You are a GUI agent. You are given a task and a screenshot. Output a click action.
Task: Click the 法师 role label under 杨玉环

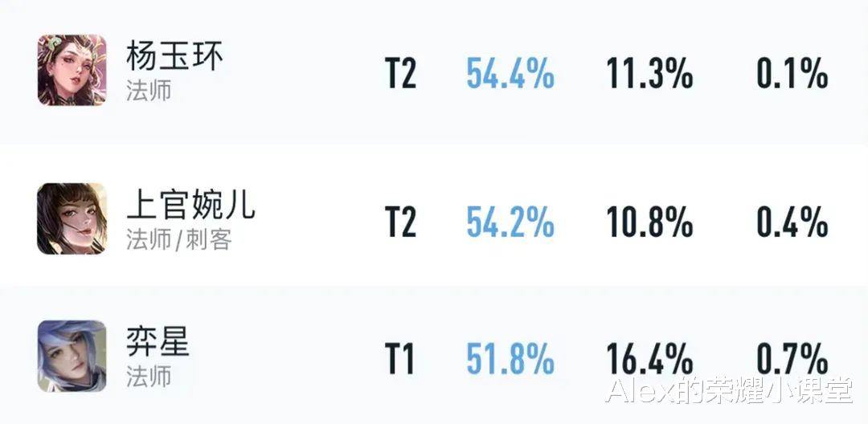(x=149, y=92)
